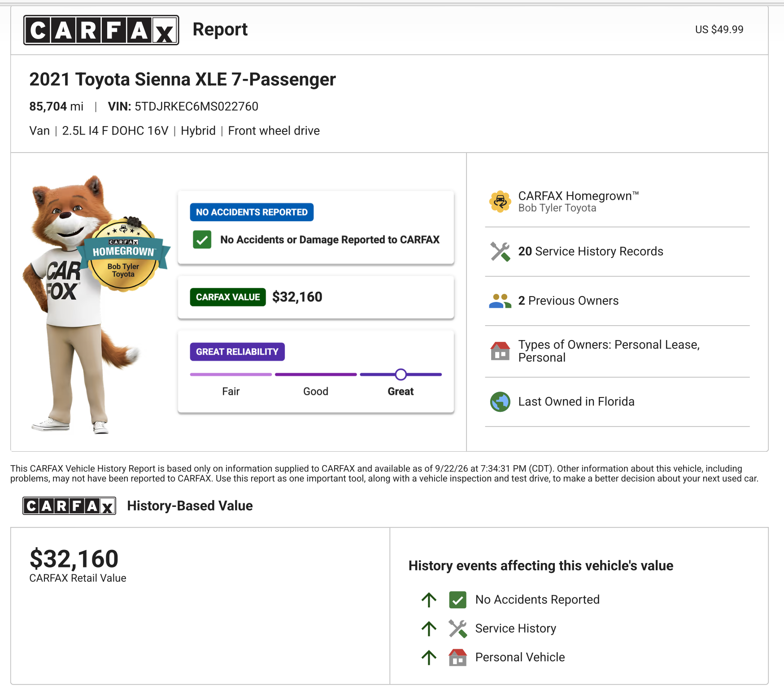Click the Great reliability label
Screen dimensions: 784x698
click(401, 392)
